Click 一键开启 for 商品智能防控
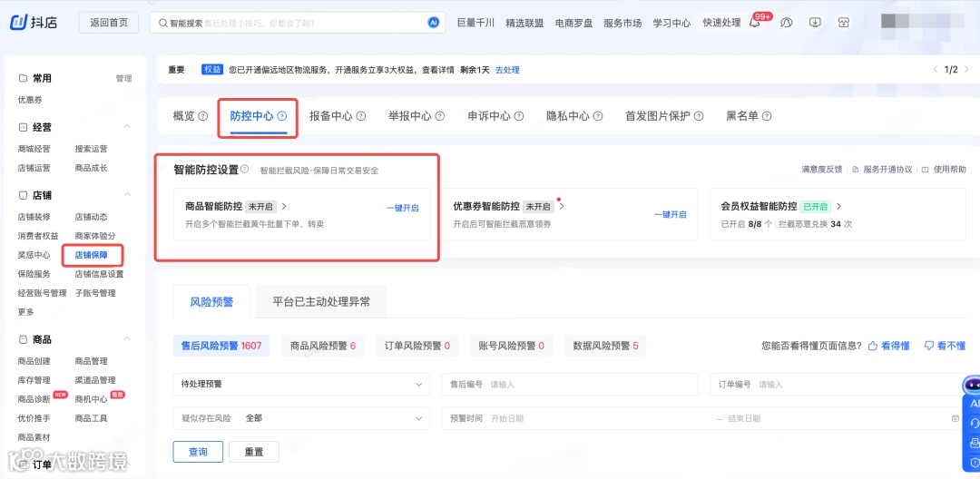The height and width of the screenshot is (479, 980). 403,208
